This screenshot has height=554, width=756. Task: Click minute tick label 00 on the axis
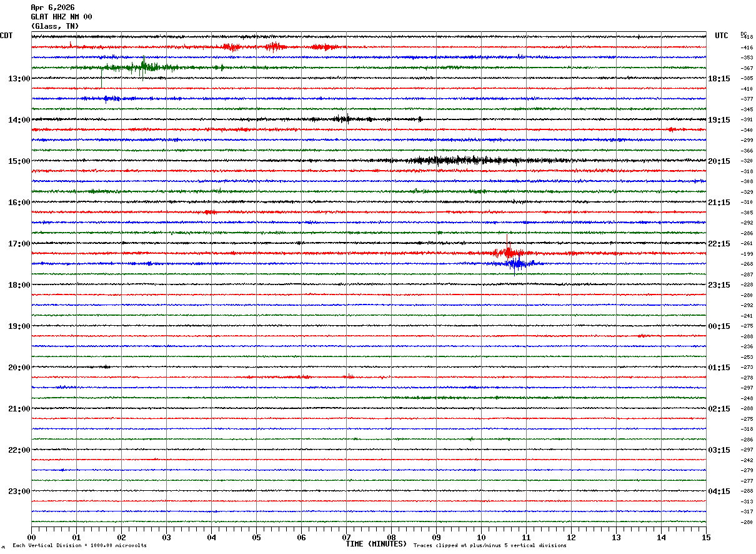tap(31, 537)
